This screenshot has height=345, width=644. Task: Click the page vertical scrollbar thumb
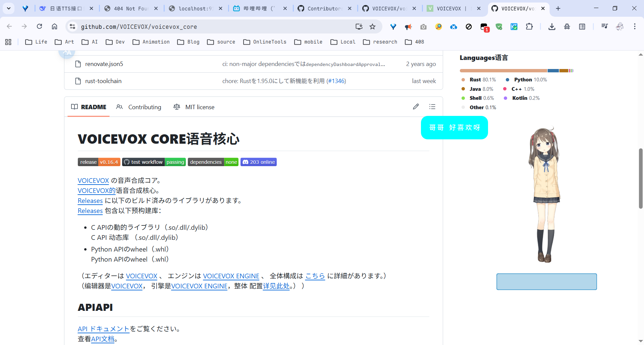(x=641, y=178)
